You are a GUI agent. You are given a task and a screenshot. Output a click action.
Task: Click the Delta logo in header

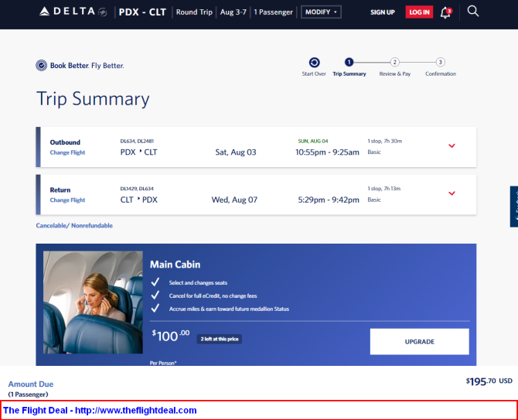tap(73, 12)
